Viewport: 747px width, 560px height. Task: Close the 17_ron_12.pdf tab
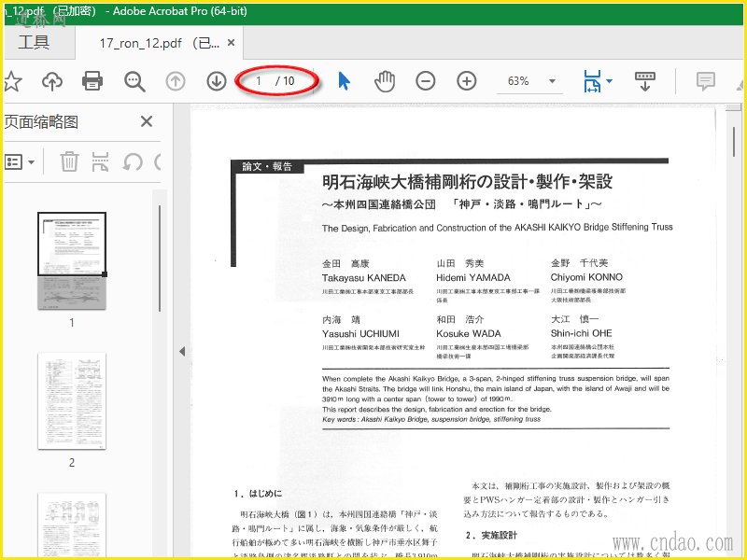pos(231,43)
